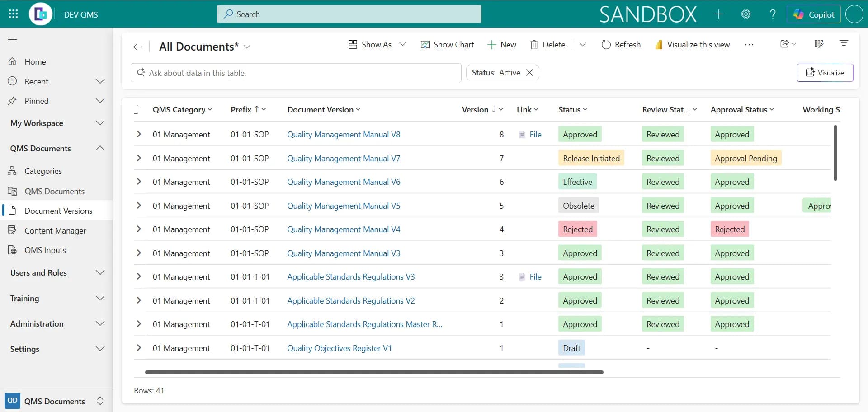Open File link for Applicable Standards Regulations V3
The height and width of the screenshot is (412, 868).
point(535,277)
